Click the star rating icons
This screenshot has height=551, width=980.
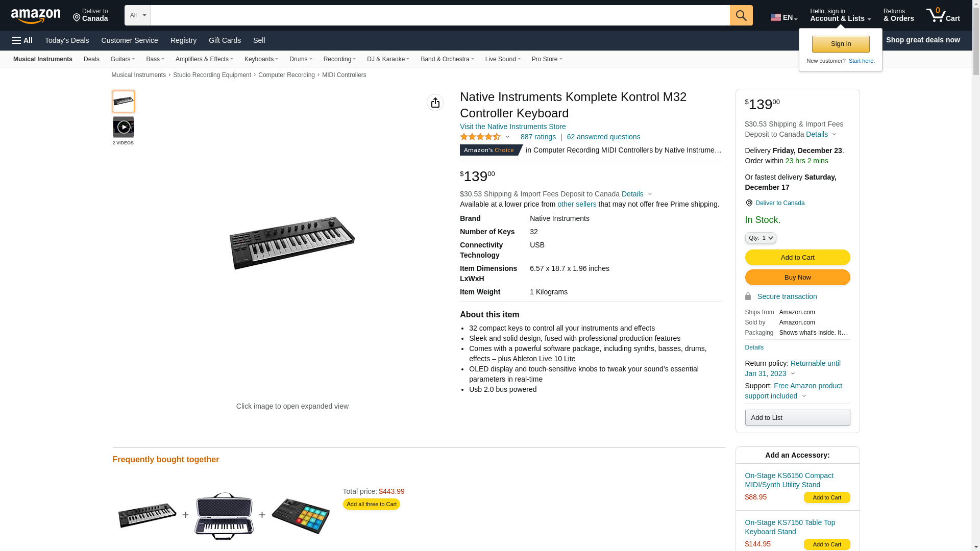480,137
